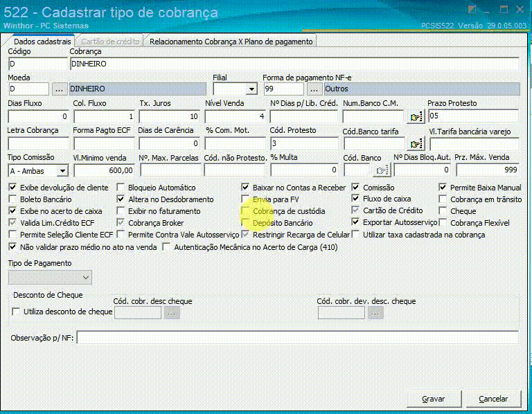Toggle Altera no Desdobramento checkbox
The width and height of the screenshot is (532, 414).
coord(121,199)
